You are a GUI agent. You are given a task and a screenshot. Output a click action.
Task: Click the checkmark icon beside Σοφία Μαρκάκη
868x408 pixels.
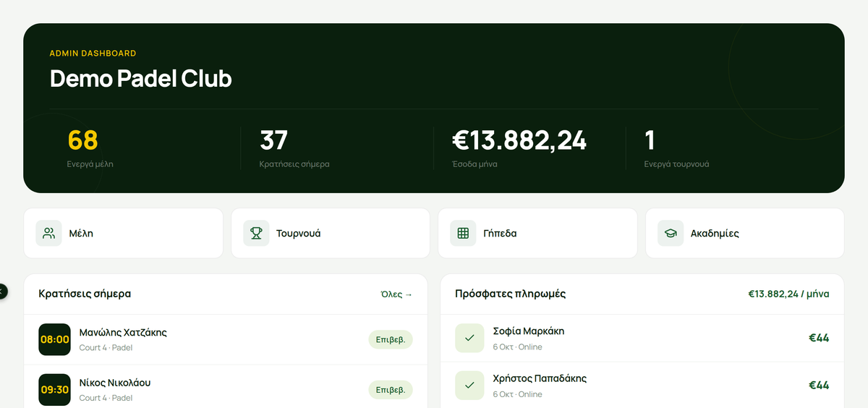pyautogui.click(x=469, y=338)
